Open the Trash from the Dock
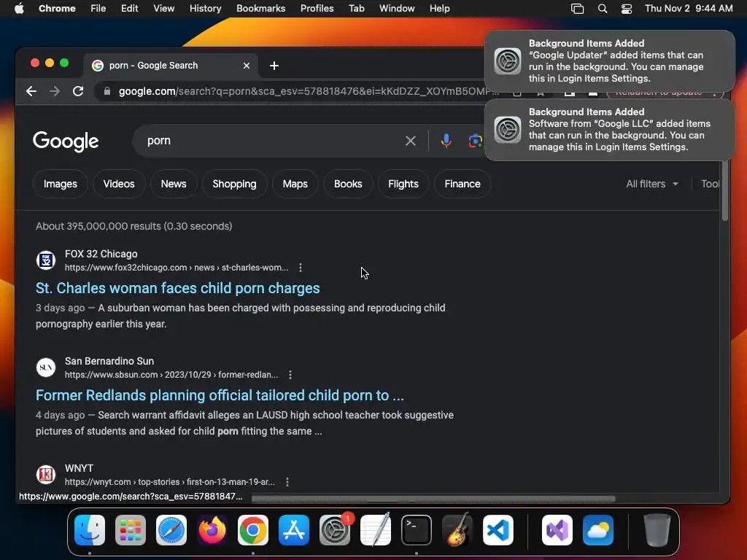The height and width of the screenshot is (560, 747). [657, 530]
